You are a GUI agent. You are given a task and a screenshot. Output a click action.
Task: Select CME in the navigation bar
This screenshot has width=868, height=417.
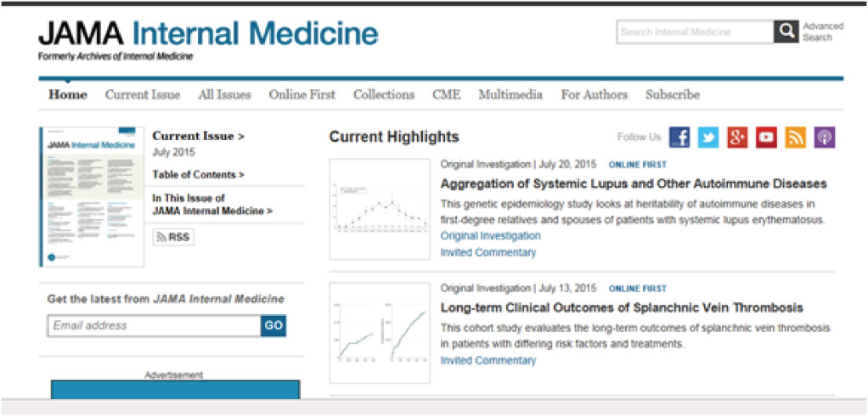[446, 95]
